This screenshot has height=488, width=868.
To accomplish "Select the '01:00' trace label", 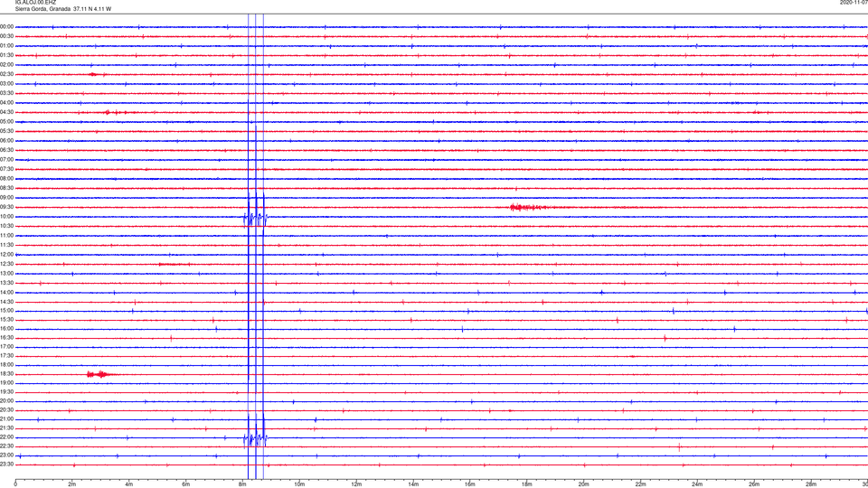I will coord(6,46).
